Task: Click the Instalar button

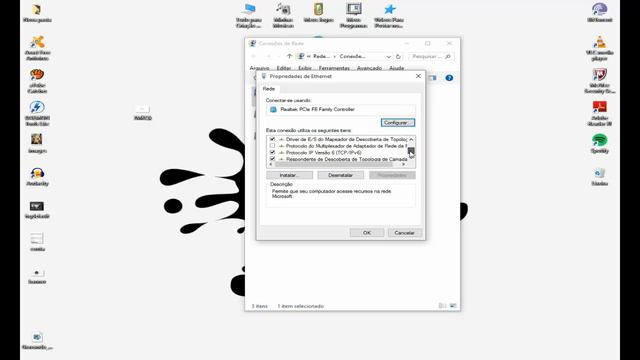Action: point(289,175)
